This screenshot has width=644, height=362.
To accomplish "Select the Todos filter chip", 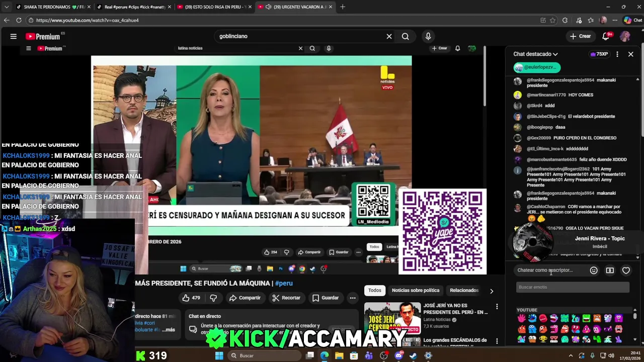I will click(x=375, y=290).
